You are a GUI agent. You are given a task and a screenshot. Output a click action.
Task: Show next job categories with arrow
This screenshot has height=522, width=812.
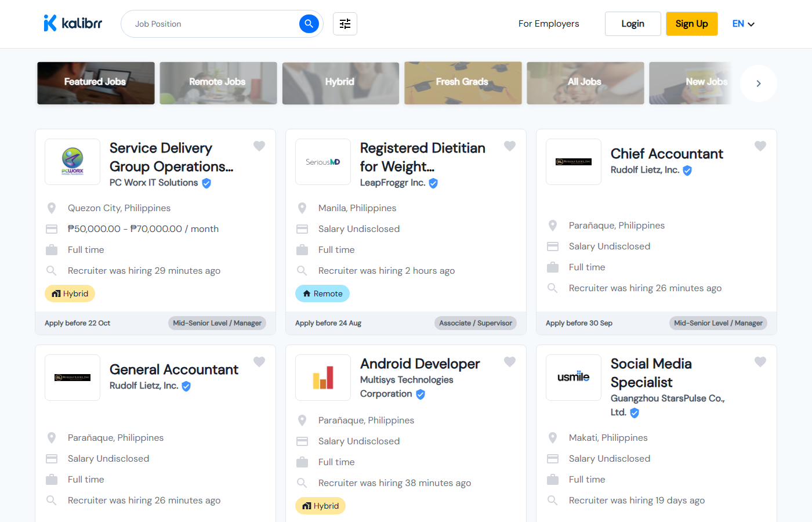pos(759,84)
